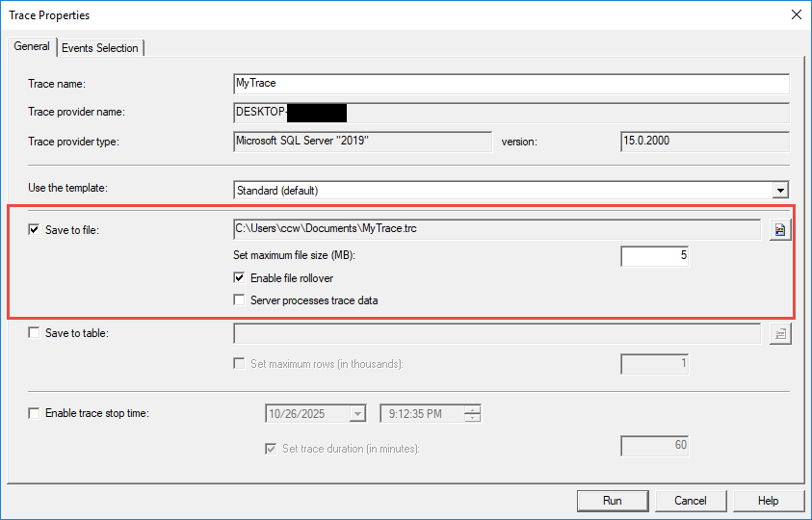Screen dimensions: 812x520
Task: Open the Use the template dropdown arrow
Action: [x=780, y=190]
